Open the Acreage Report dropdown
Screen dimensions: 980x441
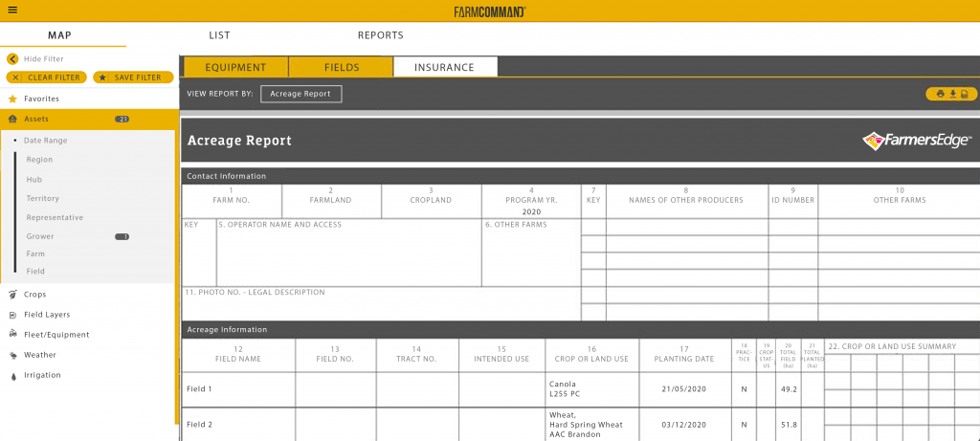coord(301,94)
